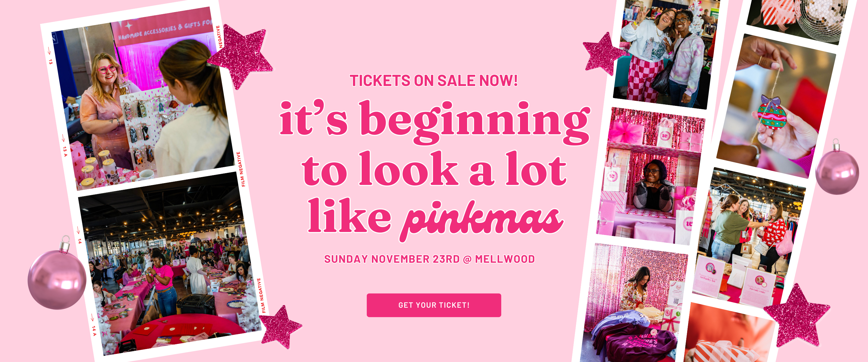This screenshot has height=362, width=868.
Task: Open the photo of the woman in the pink gift booth
Action: (x=650, y=176)
